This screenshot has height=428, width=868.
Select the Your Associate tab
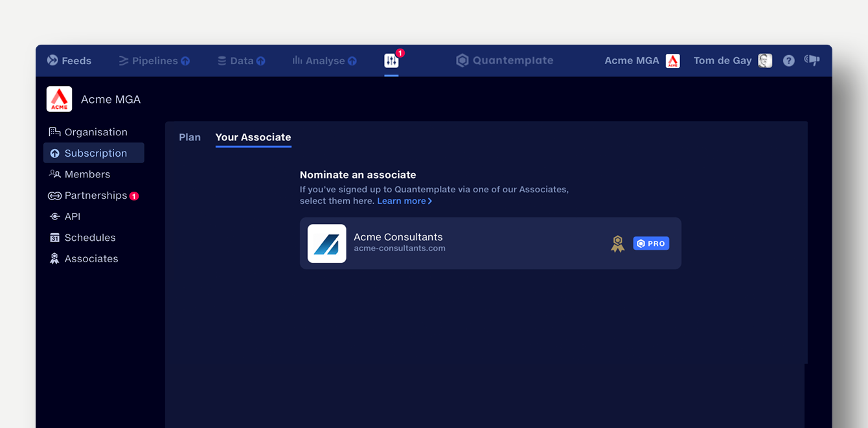click(x=253, y=137)
